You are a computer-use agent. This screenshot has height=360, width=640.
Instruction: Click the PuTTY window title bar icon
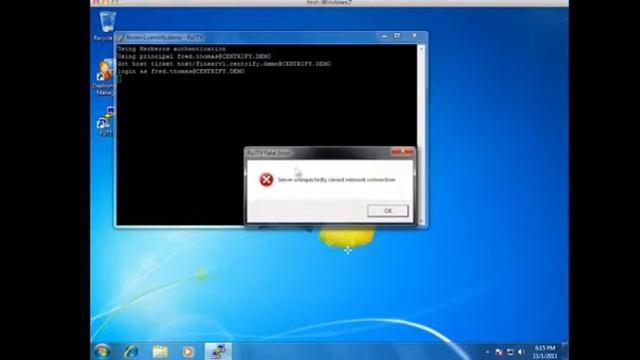(x=120, y=38)
